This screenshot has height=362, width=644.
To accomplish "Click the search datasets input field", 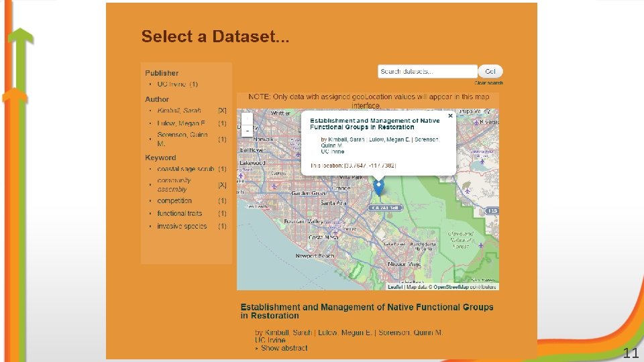I will click(x=427, y=72).
